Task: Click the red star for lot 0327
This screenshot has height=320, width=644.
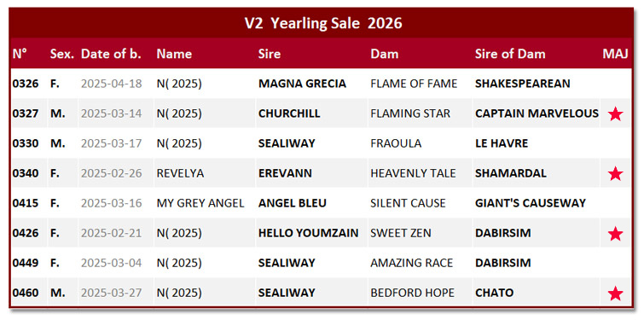Action: [x=615, y=113]
